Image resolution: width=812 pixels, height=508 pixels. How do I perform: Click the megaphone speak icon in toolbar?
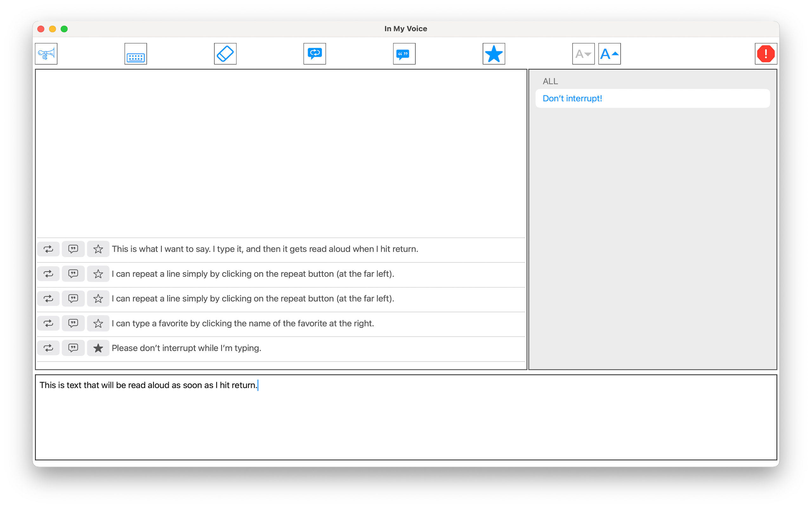[x=46, y=54]
